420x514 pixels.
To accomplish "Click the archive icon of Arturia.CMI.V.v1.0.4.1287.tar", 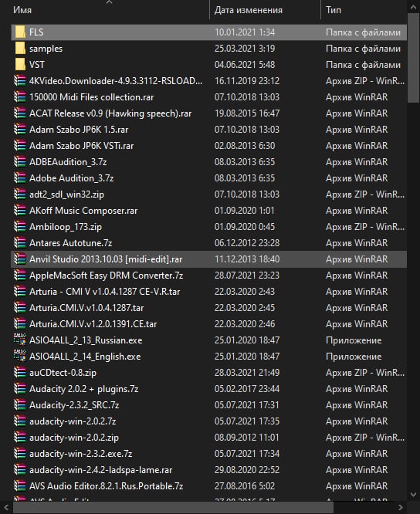I will pos(19,308).
